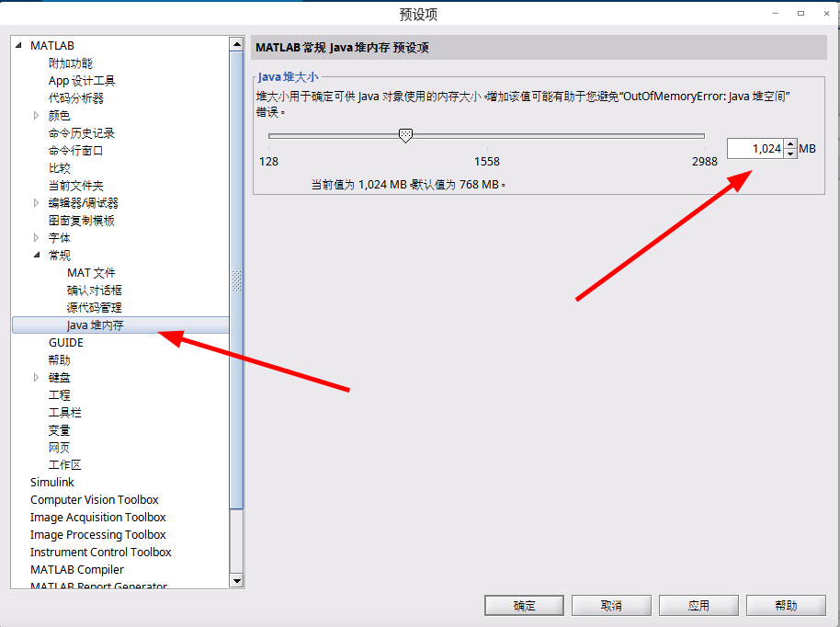Select Image Acquisition Toolbox in tree

point(98,518)
